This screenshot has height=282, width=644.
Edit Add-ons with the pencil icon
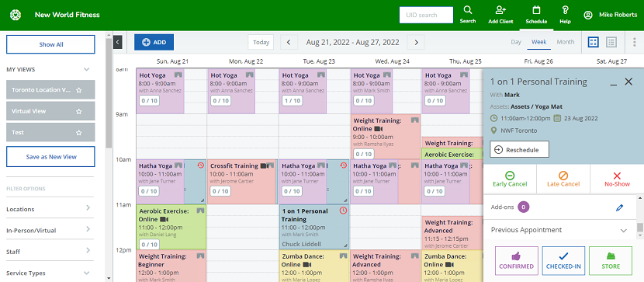click(x=619, y=207)
